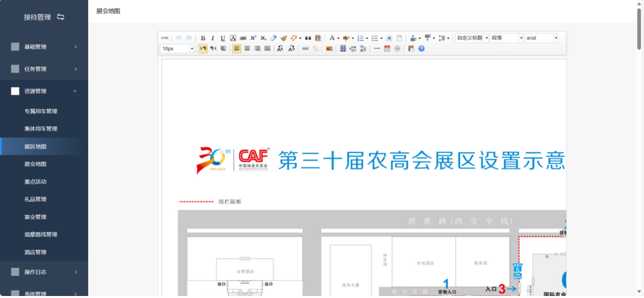Image resolution: width=644 pixels, height=298 pixels.
Task: Apply subscript formatting
Action: coord(263,38)
